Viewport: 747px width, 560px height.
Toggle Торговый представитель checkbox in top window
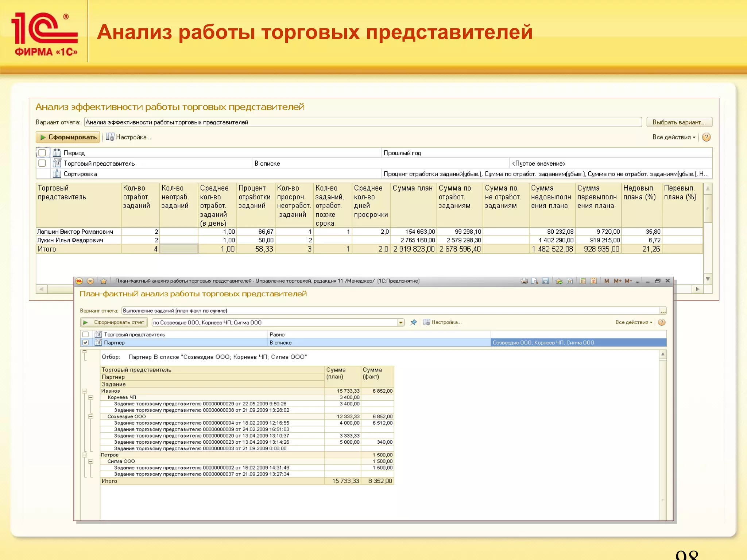click(42, 163)
